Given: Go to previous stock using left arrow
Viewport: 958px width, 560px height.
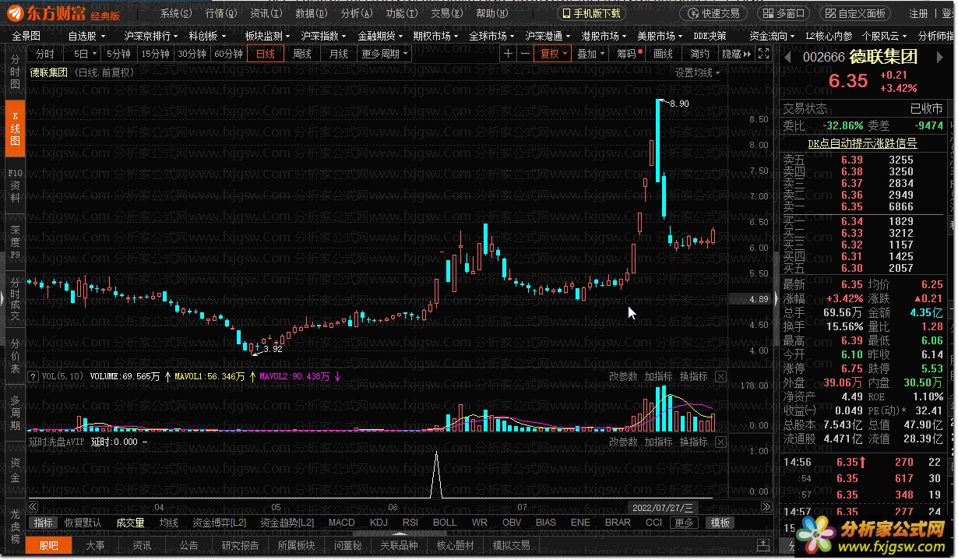Looking at the screenshot, I should click(787, 58).
